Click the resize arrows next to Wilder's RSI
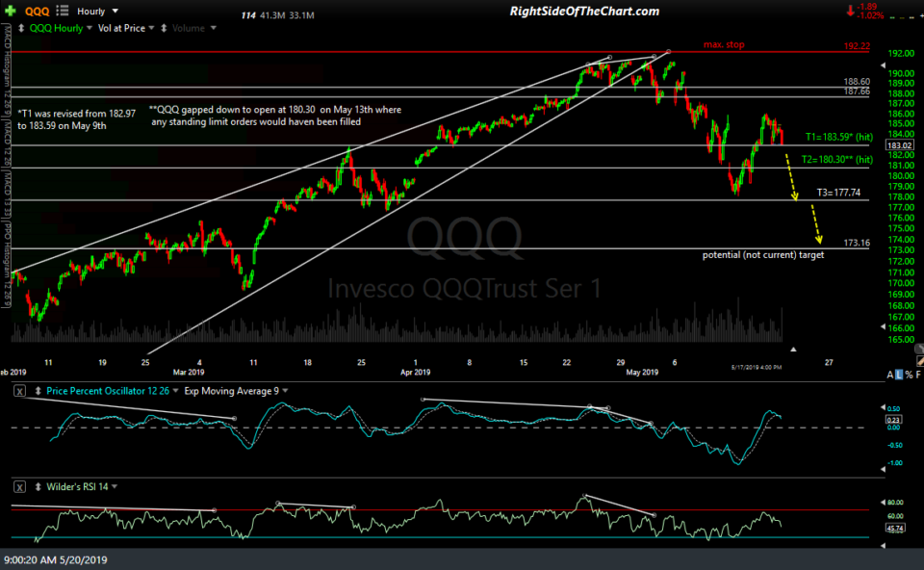Screen dimensions: 924x570 coord(38,485)
